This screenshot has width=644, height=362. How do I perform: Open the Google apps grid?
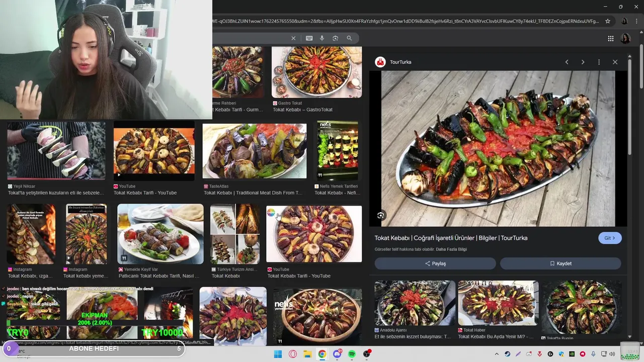610,38
